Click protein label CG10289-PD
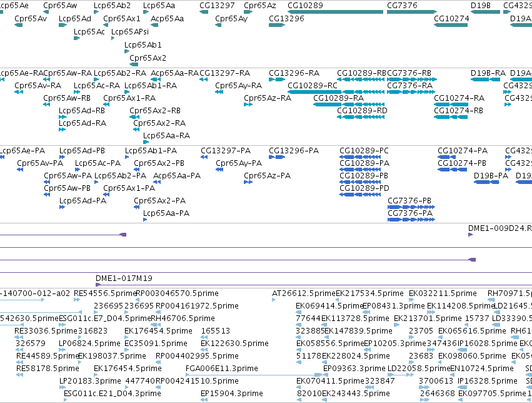 pos(364,188)
